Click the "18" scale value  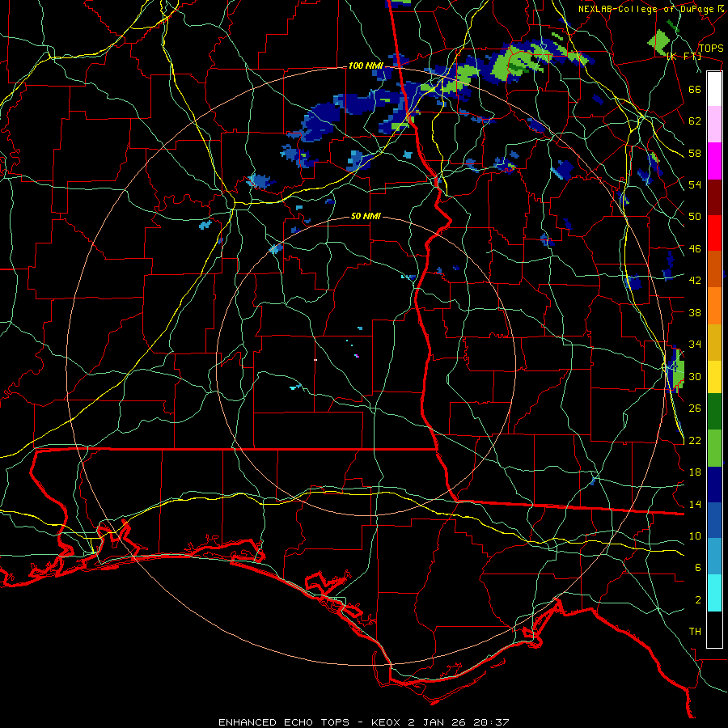(695, 472)
